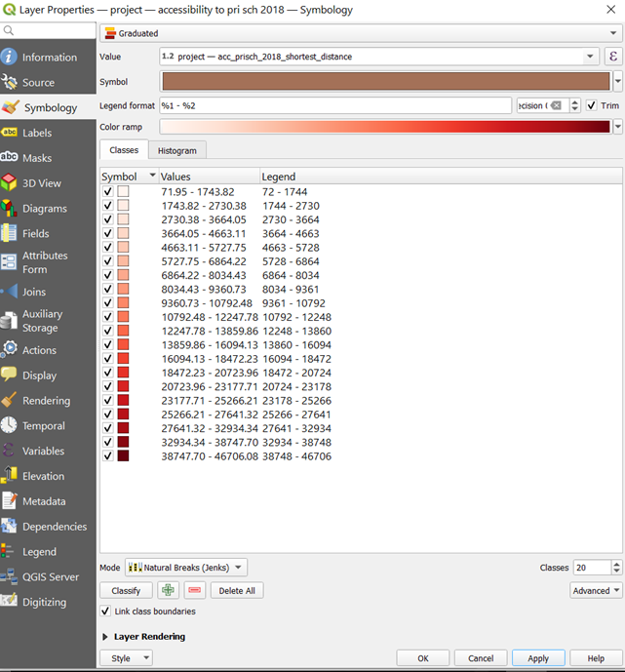Click the red delete class button

pos(194,590)
